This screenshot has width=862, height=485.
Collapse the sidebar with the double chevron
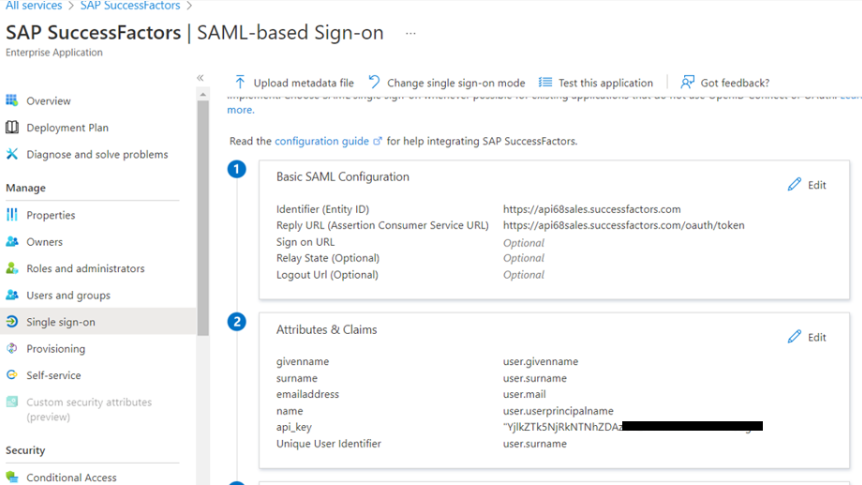200,78
